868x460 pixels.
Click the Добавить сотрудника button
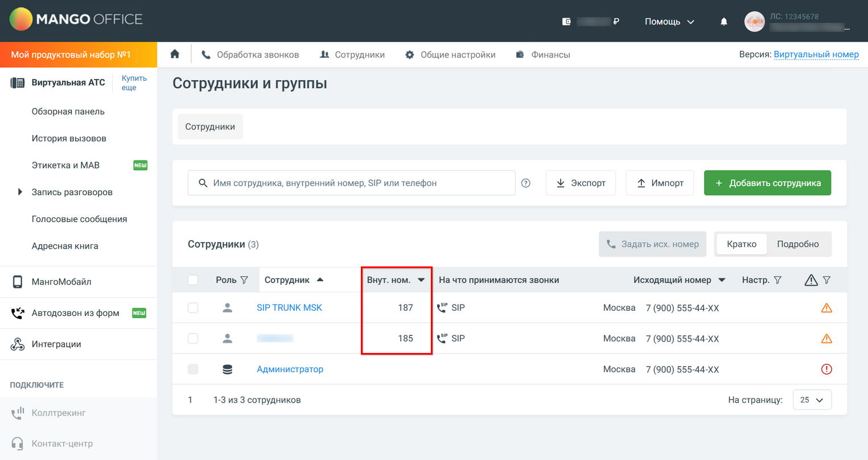coord(767,183)
